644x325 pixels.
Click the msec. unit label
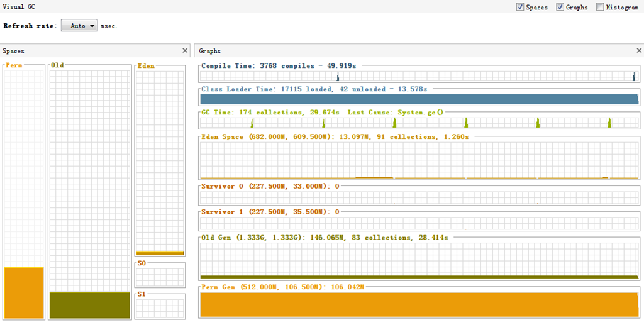point(109,26)
